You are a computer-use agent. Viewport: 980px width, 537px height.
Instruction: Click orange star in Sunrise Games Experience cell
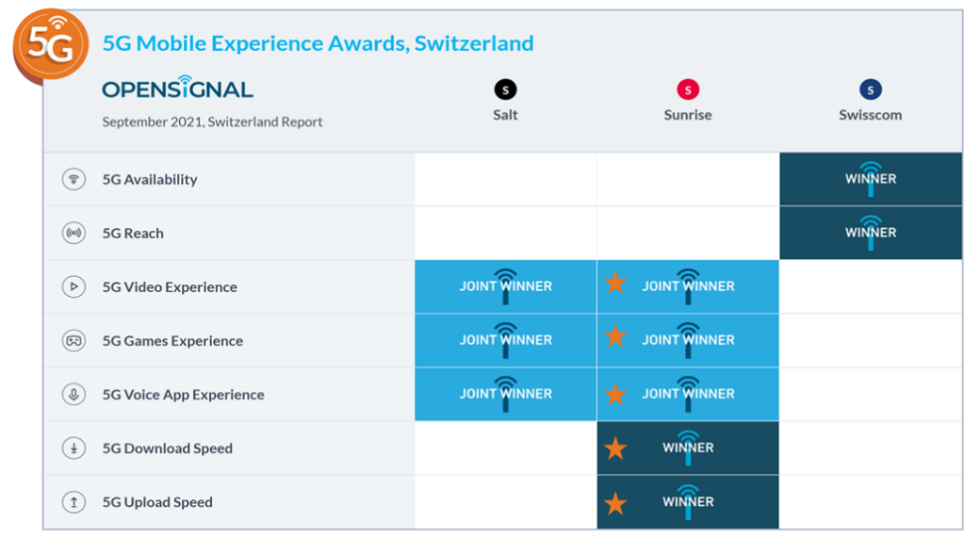(616, 336)
